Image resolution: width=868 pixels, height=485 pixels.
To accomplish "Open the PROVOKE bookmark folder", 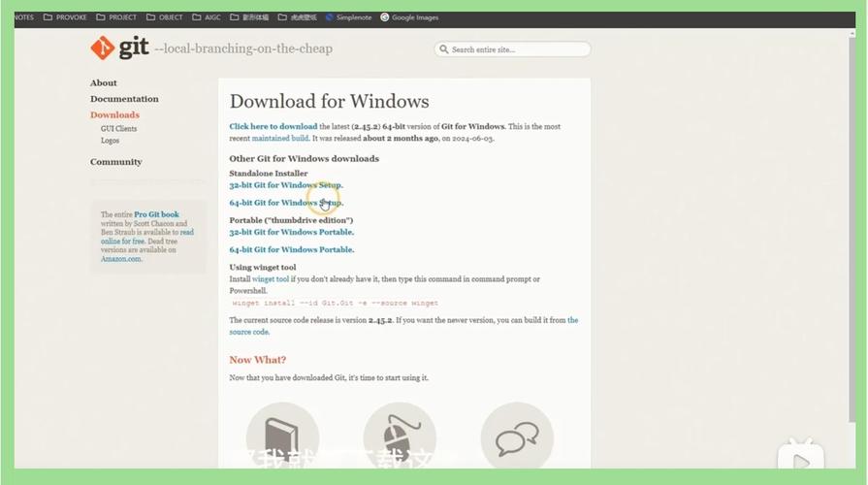I will pos(65,17).
